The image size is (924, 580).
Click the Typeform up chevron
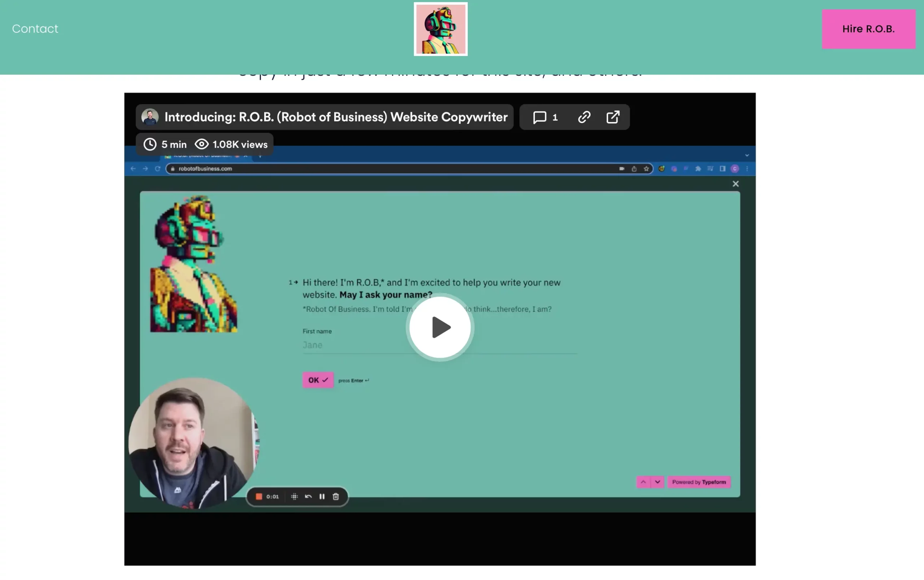(x=643, y=482)
